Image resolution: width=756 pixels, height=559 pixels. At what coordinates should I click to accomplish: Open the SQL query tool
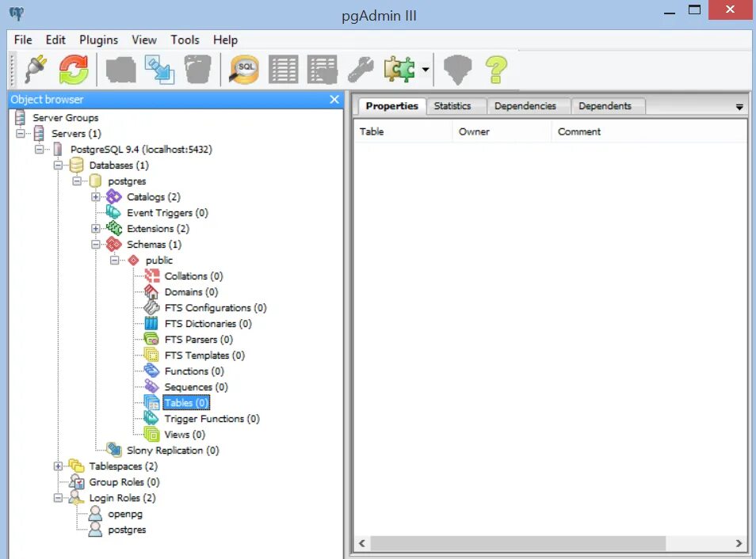coord(244,70)
